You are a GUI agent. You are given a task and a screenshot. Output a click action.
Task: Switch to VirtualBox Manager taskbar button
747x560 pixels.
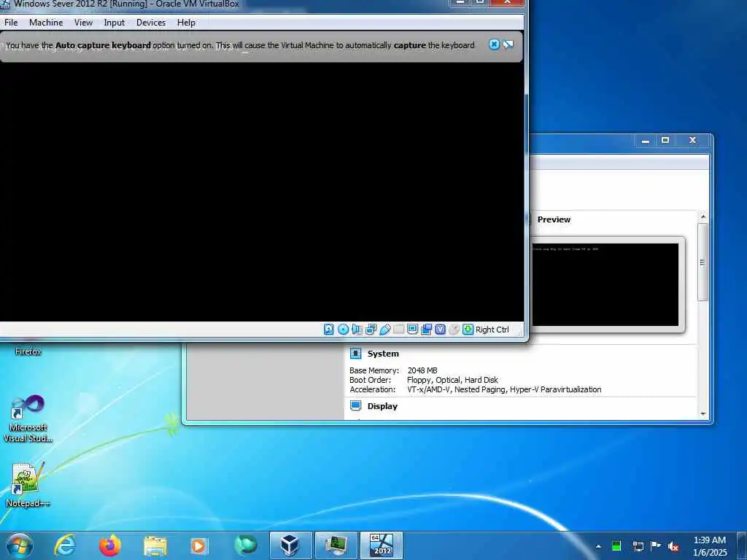tap(290, 545)
